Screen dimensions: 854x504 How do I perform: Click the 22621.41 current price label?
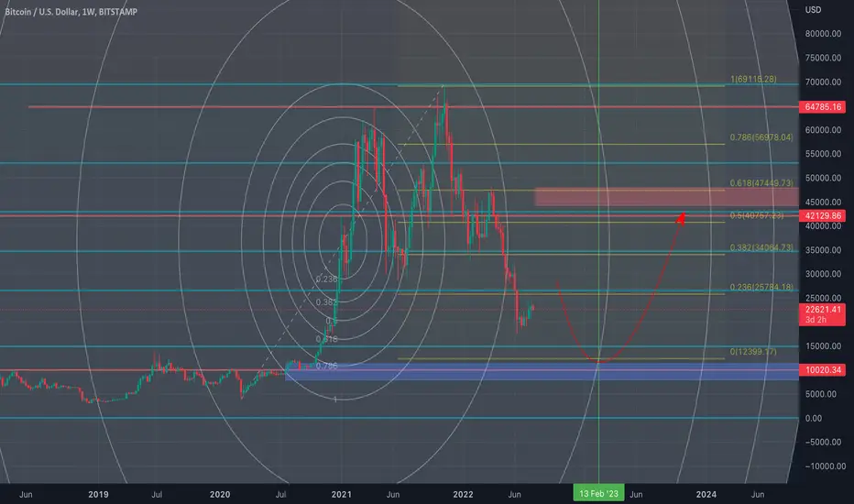[823, 310]
